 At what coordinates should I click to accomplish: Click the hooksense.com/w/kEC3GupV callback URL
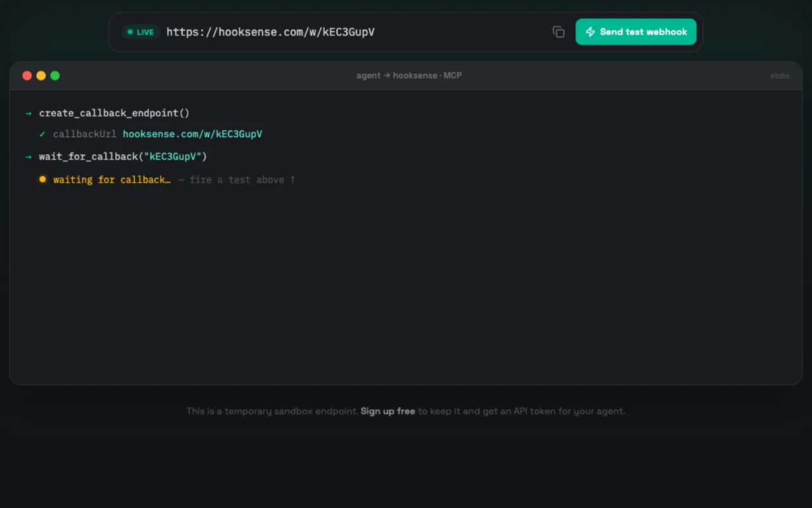192,134
